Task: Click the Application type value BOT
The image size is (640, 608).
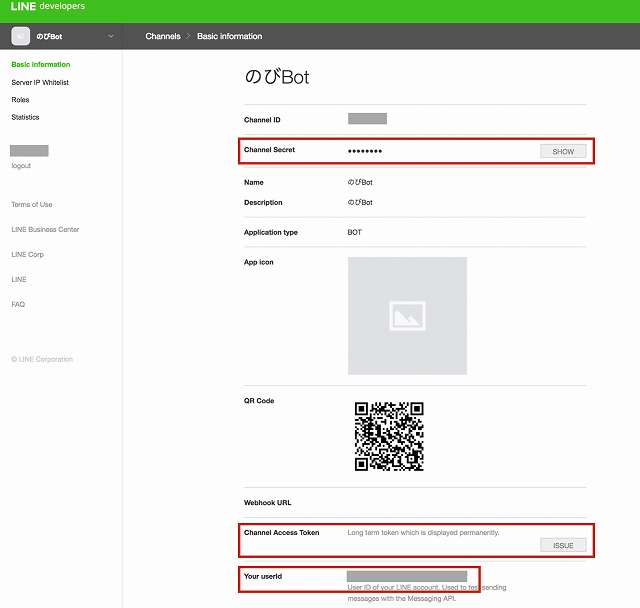Action: click(355, 232)
